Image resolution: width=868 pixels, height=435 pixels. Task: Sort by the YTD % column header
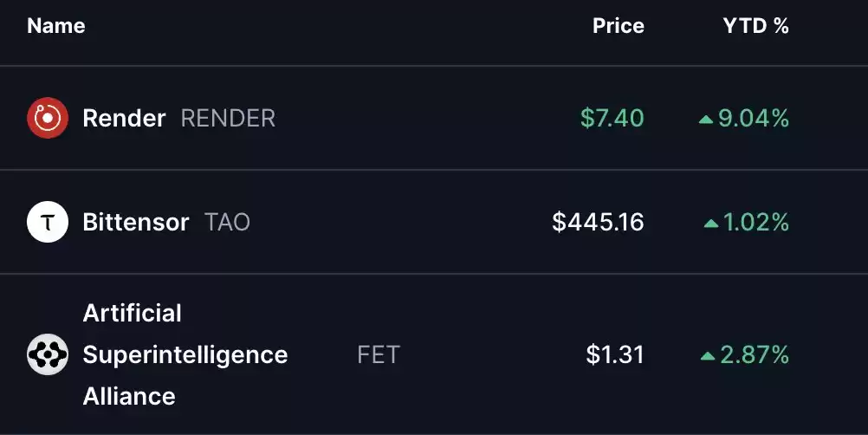(x=755, y=25)
